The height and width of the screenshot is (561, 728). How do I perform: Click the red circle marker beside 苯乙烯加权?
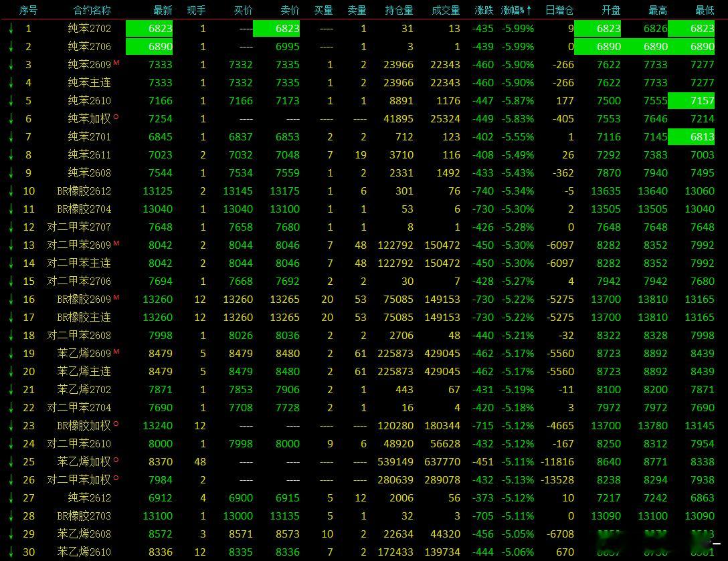[116, 460]
